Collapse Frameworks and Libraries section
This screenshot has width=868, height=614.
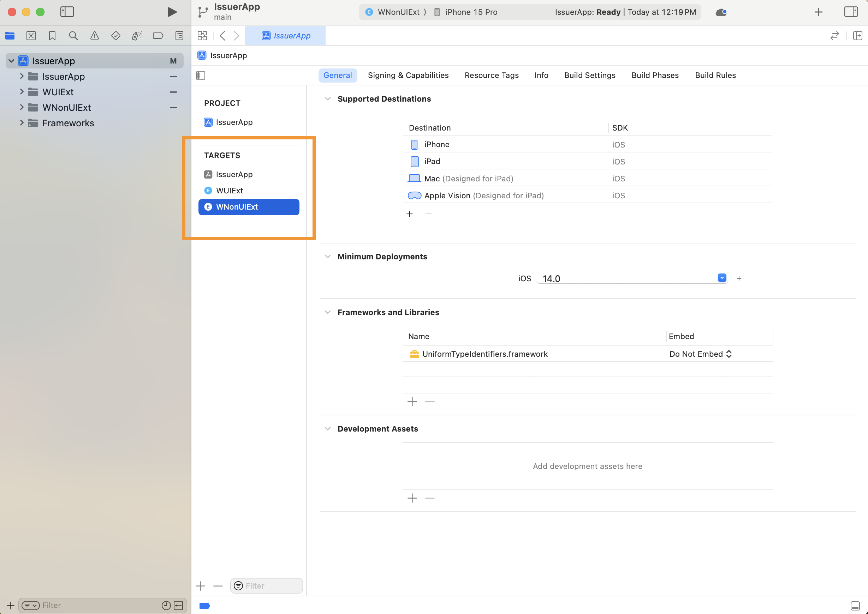(x=328, y=312)
